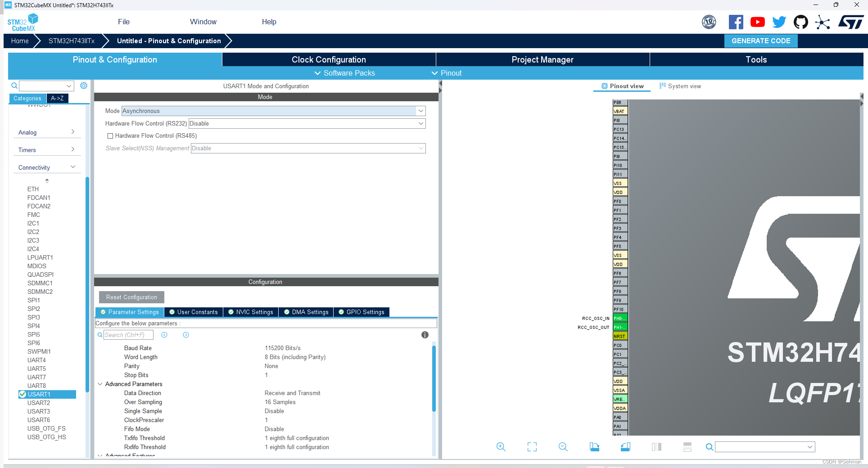The height and width of the screenshot is (468, 868).
Task: Open the DMA Settings tab
Action: 306,312
